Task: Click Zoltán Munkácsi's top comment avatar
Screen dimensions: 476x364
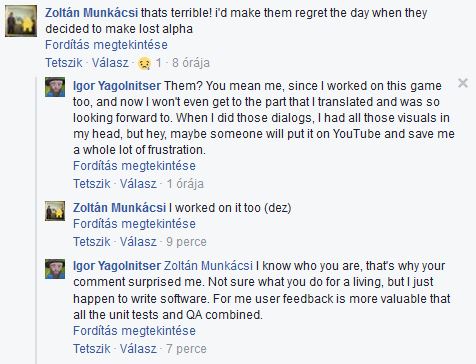Action: point(21,21)
